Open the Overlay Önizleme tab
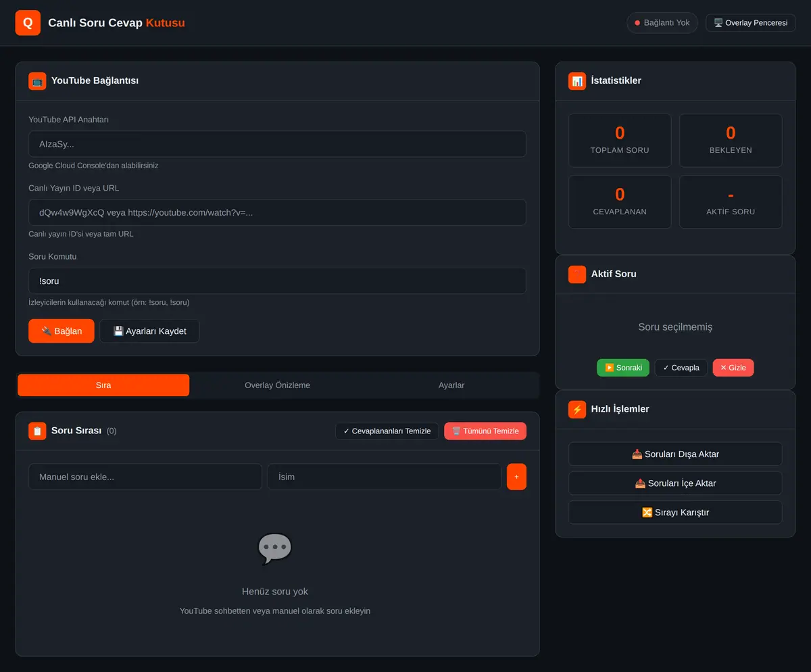The width and height of the screenshot is (811, 672). tap(277, 385)
